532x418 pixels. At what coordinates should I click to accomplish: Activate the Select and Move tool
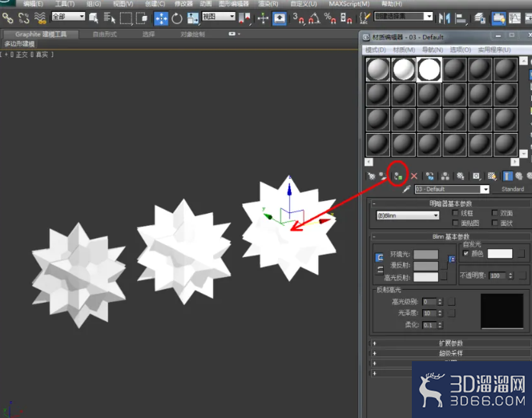161,18
